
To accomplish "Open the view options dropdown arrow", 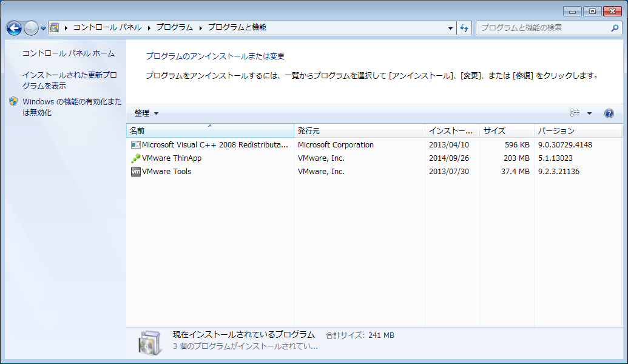I will pyautogui.click(x=589, y=113).
